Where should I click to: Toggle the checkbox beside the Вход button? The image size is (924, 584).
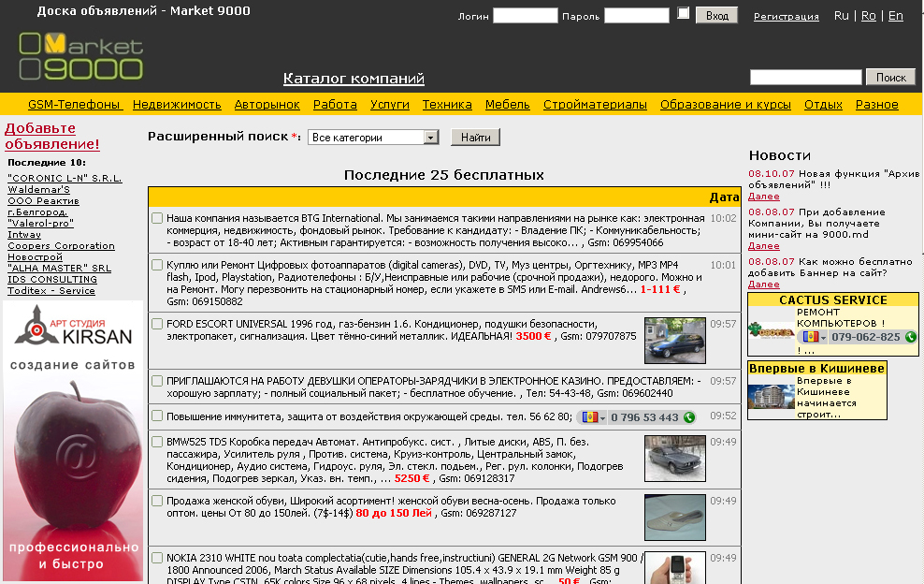pyautogui.click(x=681, y=15)
